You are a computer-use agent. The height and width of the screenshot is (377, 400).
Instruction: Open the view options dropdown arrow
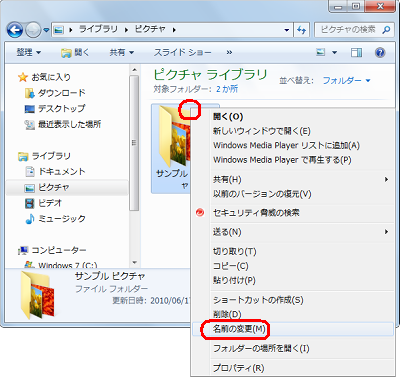coord(334,52)
